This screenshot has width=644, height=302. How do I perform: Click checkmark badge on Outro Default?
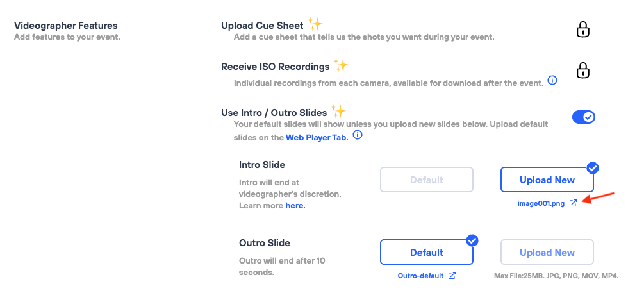pyautogui.click(x=472, y=240)
